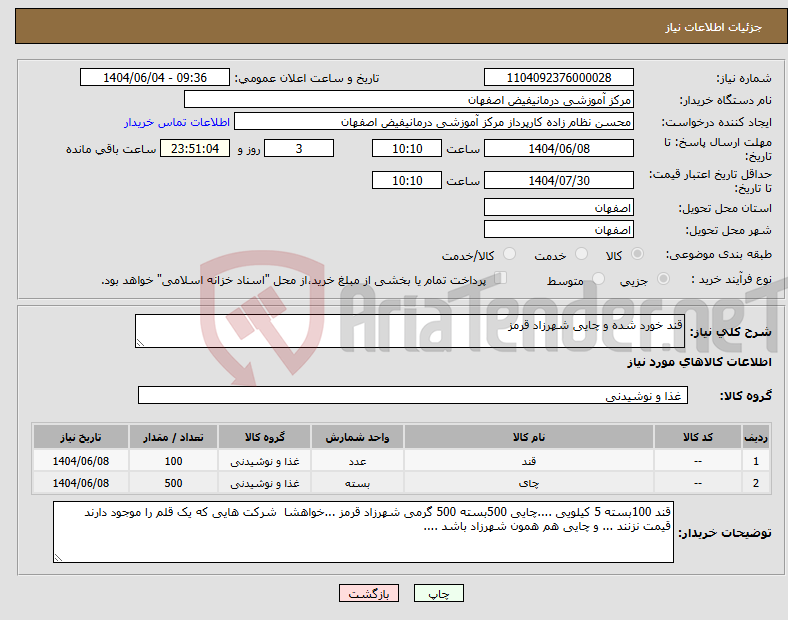The width and height of the screenshot is (788, 620).
Task: Click the شماره نیاز number field
Action: point(558,78)
